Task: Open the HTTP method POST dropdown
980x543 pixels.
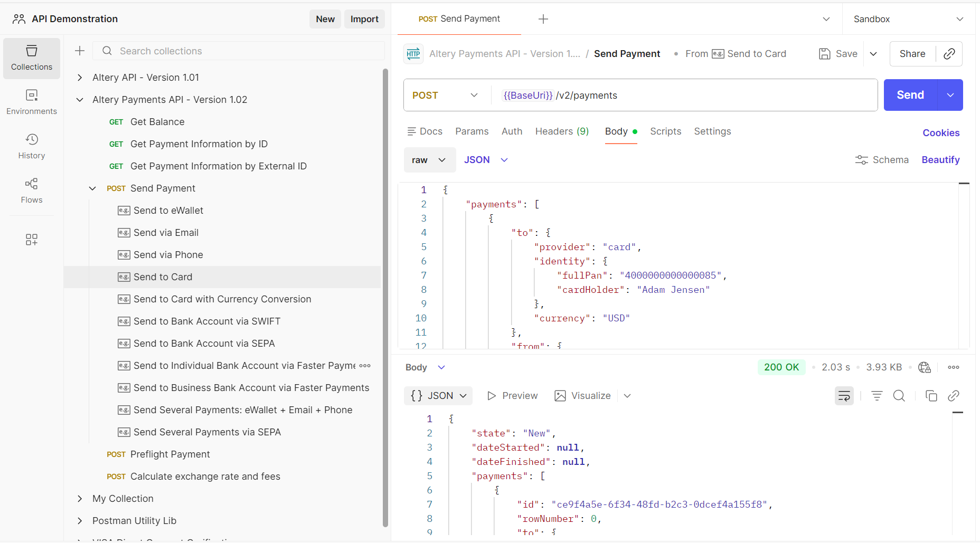Action: pyautogui.click(x=445, y=95)
